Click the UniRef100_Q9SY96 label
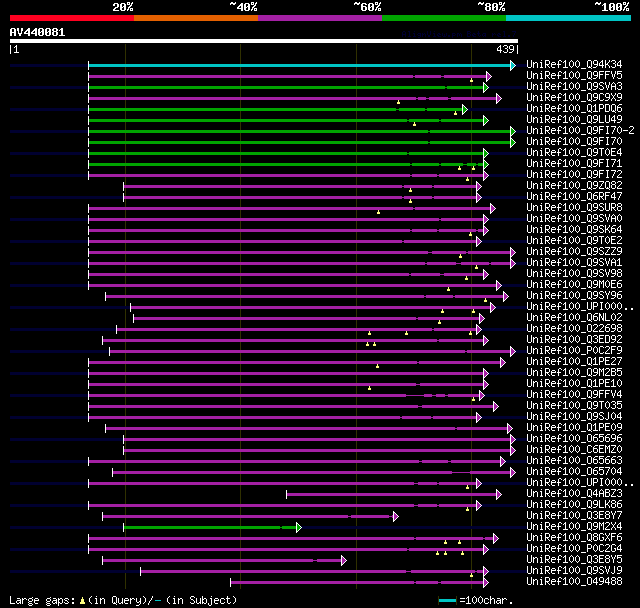The image size is (640, 608). tap(574, 295)
